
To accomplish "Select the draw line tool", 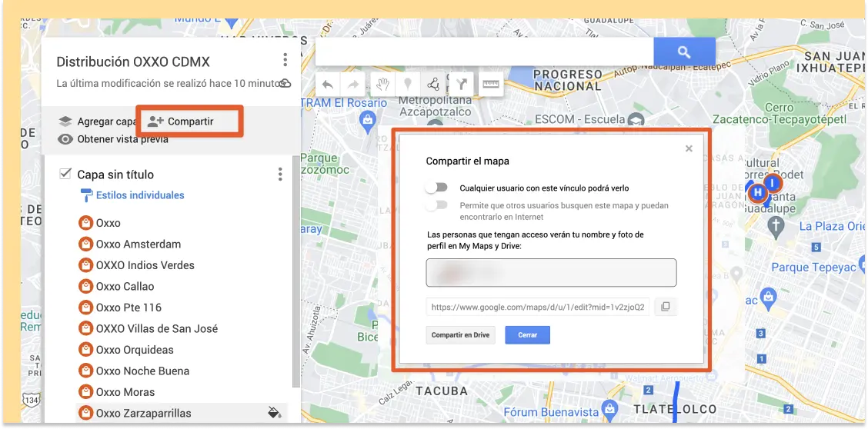I will tap(433, 85).
